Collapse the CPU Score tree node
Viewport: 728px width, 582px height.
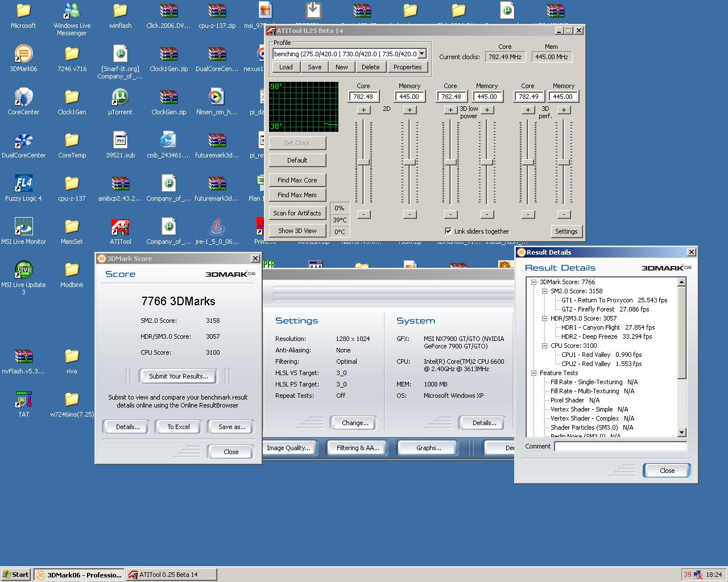tap(545, 346)
